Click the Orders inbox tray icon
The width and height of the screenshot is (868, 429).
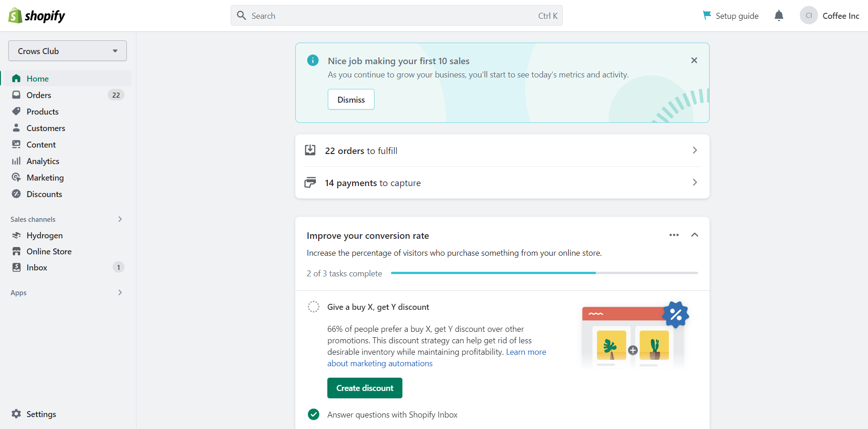(x=16, y=95)
